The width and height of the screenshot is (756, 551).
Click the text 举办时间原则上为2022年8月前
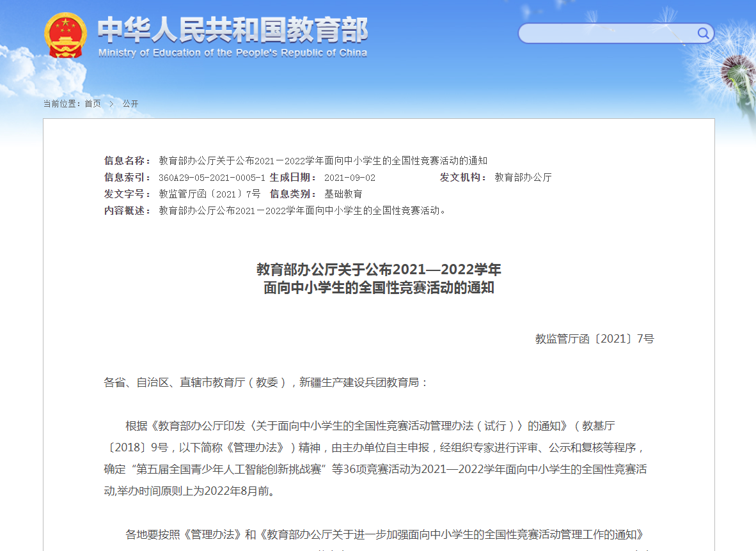(x=195, y=491)
